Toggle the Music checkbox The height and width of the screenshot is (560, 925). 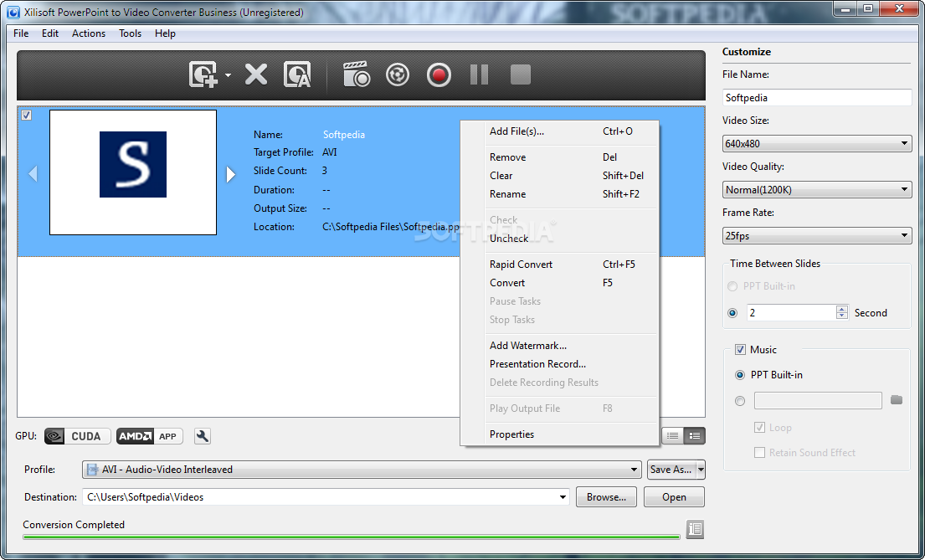tap(740, 349)
